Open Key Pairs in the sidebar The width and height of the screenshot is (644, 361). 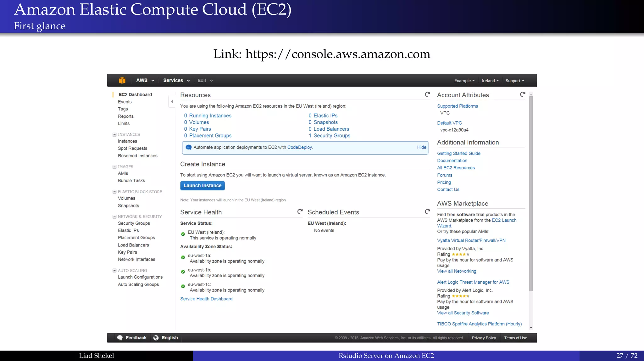coord(127,252)
